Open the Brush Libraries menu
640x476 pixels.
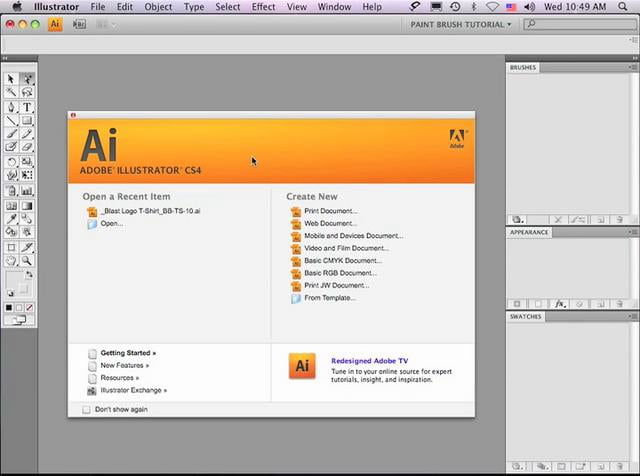point(518,220)
